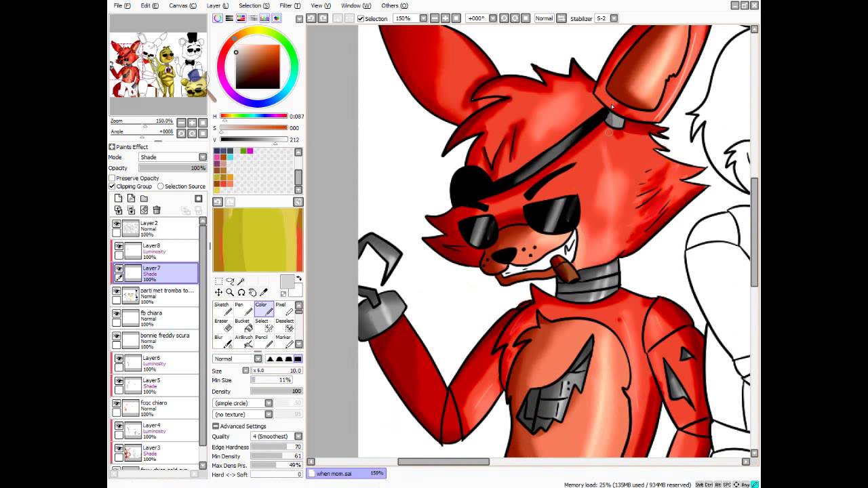Delete the current layer with trash icon

157,210
